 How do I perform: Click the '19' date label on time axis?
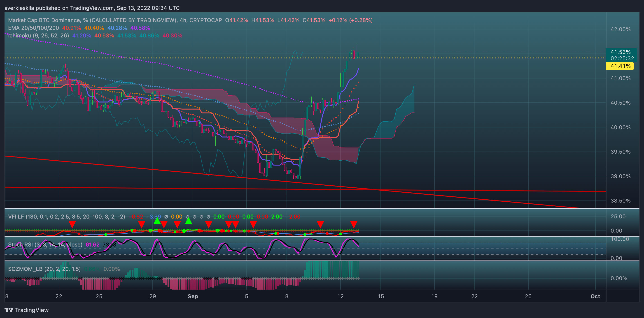[434, 296]
